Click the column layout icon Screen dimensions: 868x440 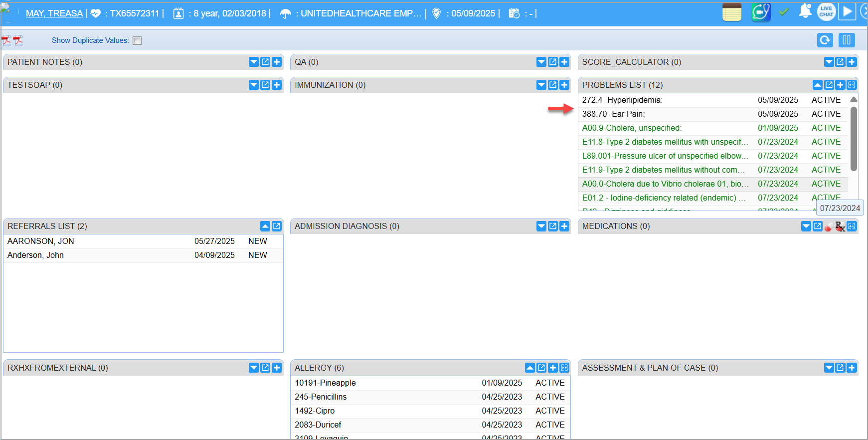click(x=847, y=40)
